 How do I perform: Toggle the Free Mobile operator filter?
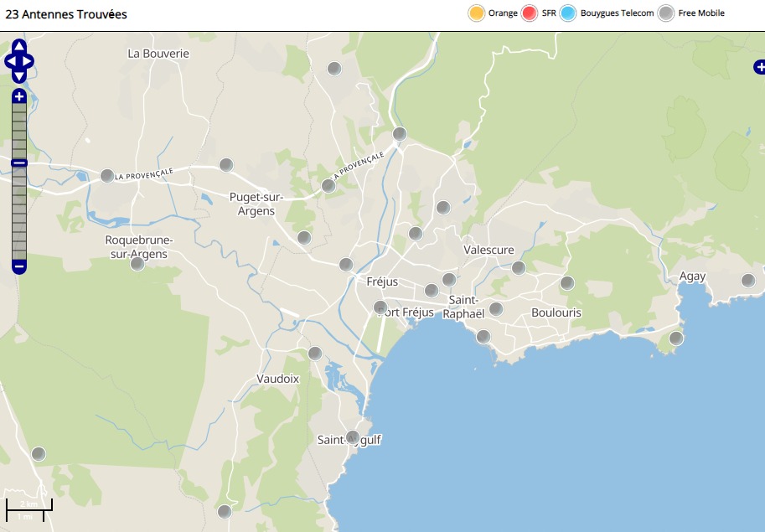click(x=666, y=13)
